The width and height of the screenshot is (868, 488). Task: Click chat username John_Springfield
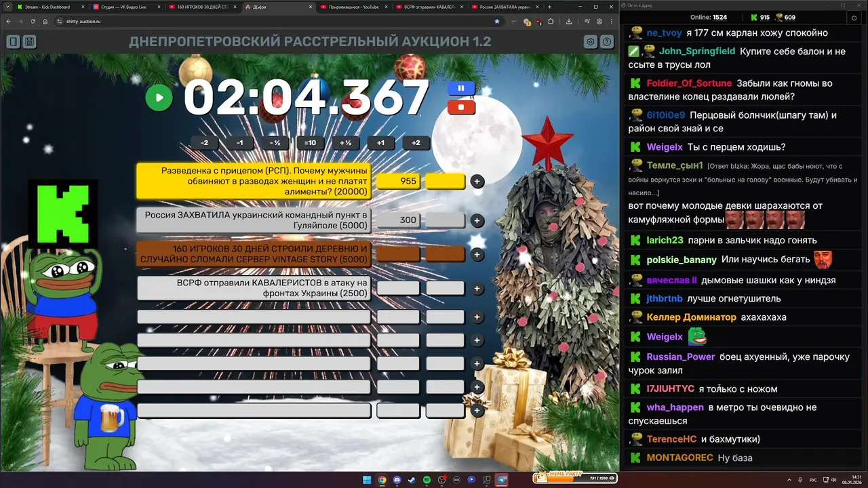pyautogui.click(x=697, y=51)
